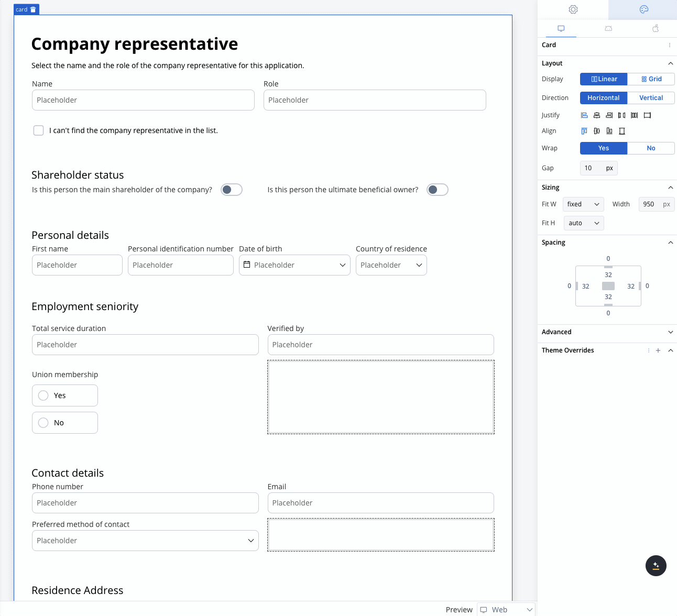Collapse the Layout section

(x=671, y=63)
